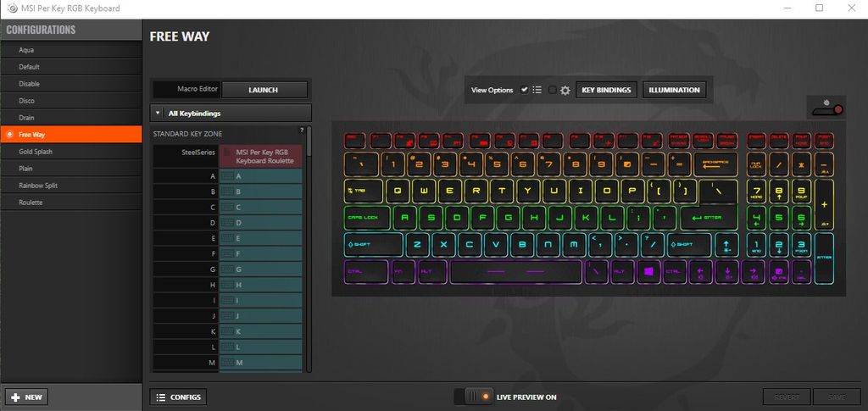Click the P key on keyboard preview
Viewport: 868px width, 411px height.
[632, 191]
